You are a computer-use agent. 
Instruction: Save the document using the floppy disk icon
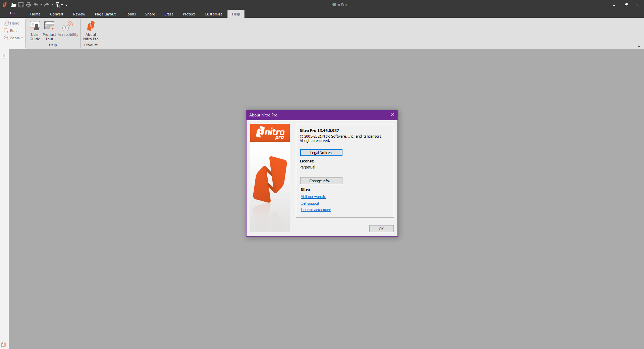(21, 5)
